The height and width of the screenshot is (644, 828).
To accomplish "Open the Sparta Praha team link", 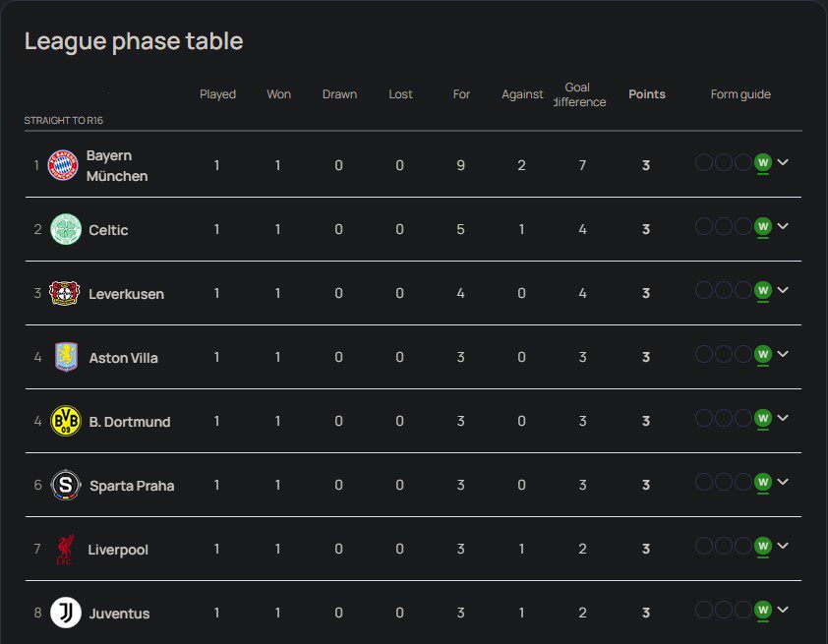I will [x=132, y=486].
